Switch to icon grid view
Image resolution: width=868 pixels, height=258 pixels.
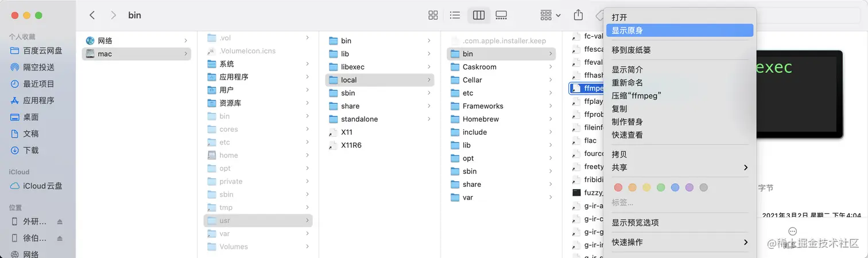click(433, 15)
